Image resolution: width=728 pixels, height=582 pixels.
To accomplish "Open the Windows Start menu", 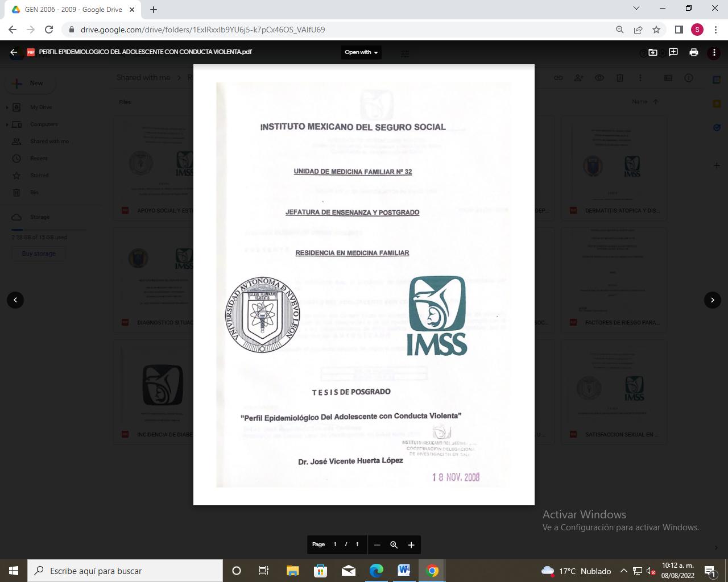I will [x=14, y=571].
